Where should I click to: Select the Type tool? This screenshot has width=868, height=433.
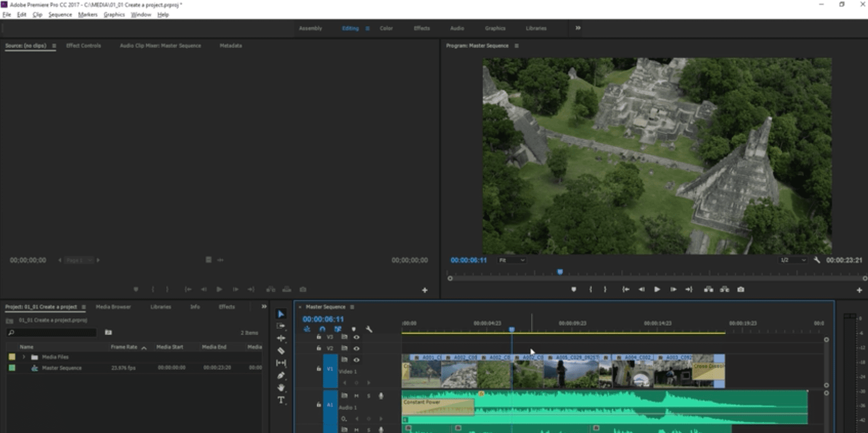pos(281,400)
